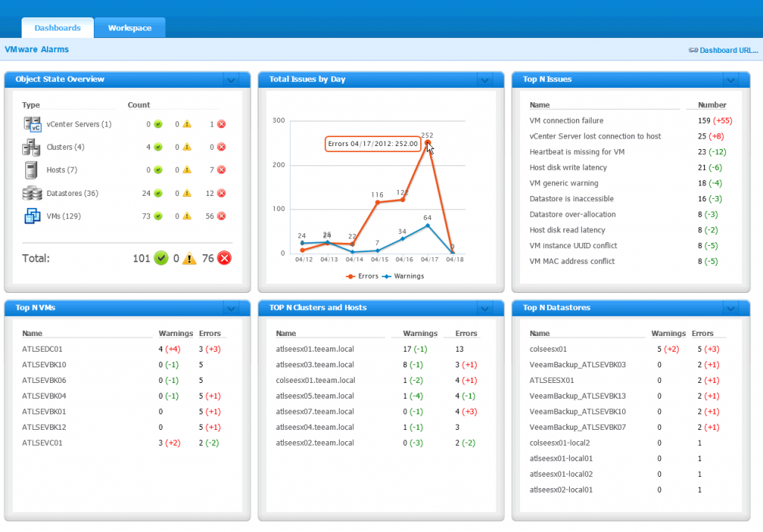The image size is (763, 532).
Task: Click warning triangle in VMs row
Action: [187, 216]
